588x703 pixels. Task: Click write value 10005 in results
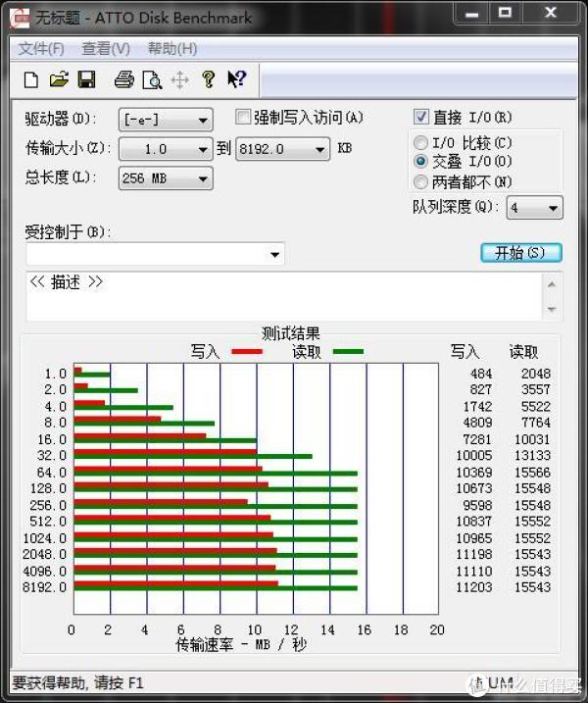point(473,455)
